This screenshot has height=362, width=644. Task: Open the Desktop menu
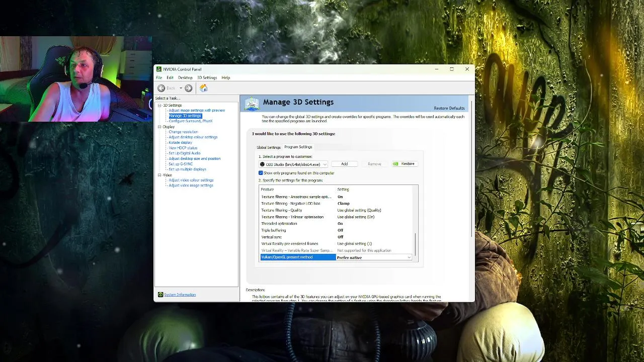click(185, 77)
